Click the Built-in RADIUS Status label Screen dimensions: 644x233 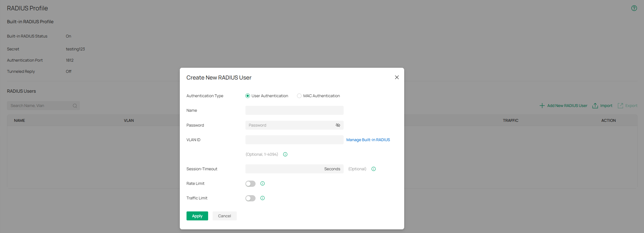27,36
